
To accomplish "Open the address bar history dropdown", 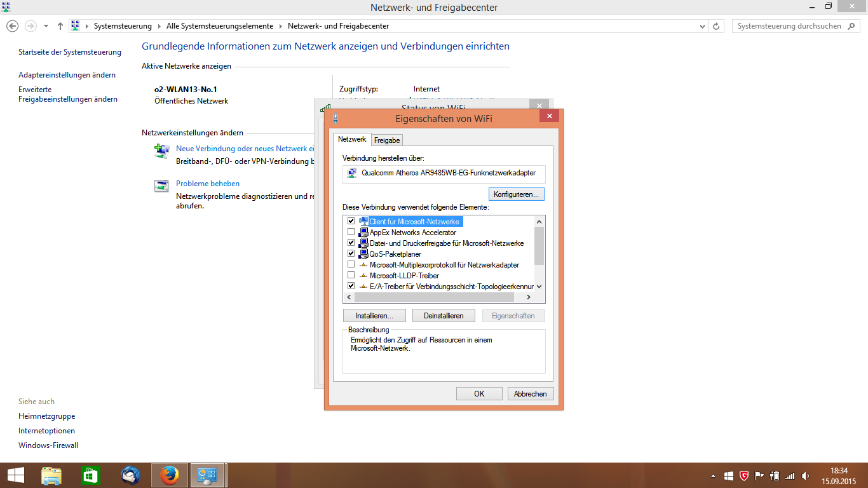I will pyautogui.click(x=702, y=26).
